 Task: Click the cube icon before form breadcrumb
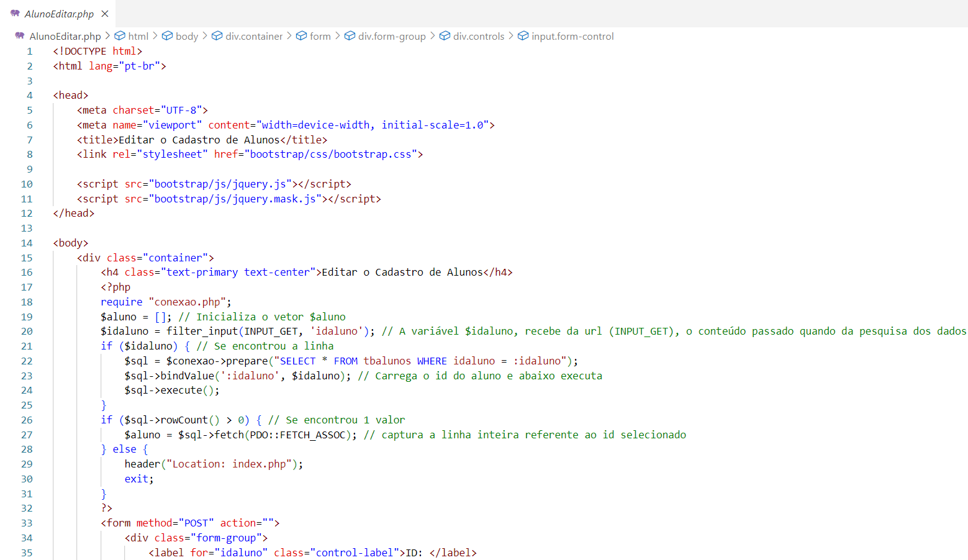[301, 36]
